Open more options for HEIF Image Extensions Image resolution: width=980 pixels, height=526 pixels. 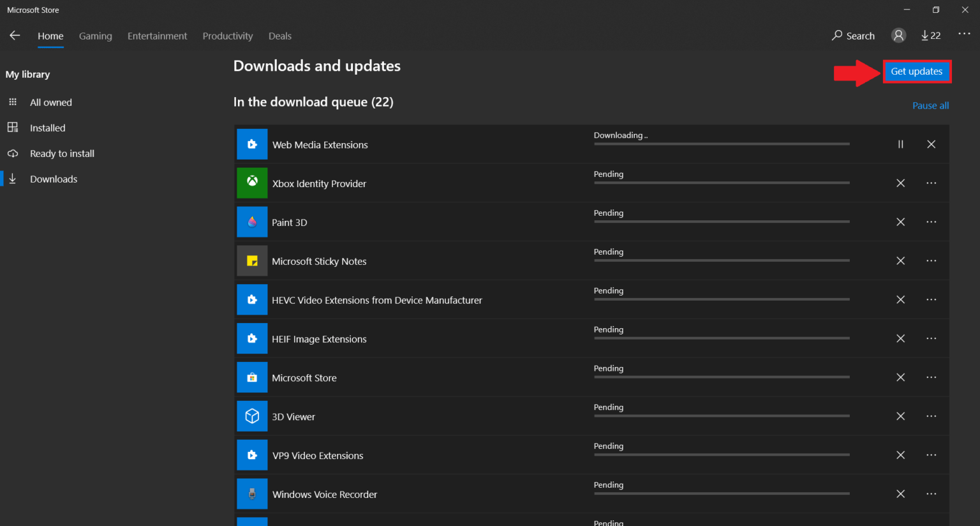point(931,338)
